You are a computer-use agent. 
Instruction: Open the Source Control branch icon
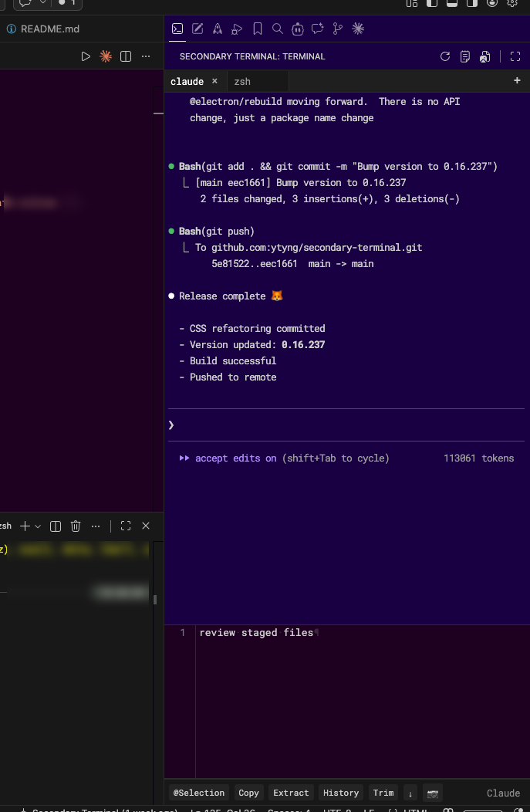pos(337,29)
